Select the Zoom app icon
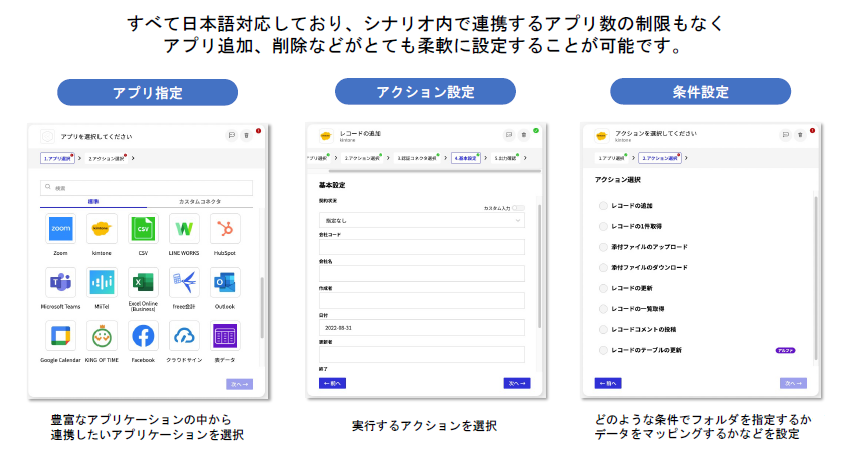 click(60, 229)
